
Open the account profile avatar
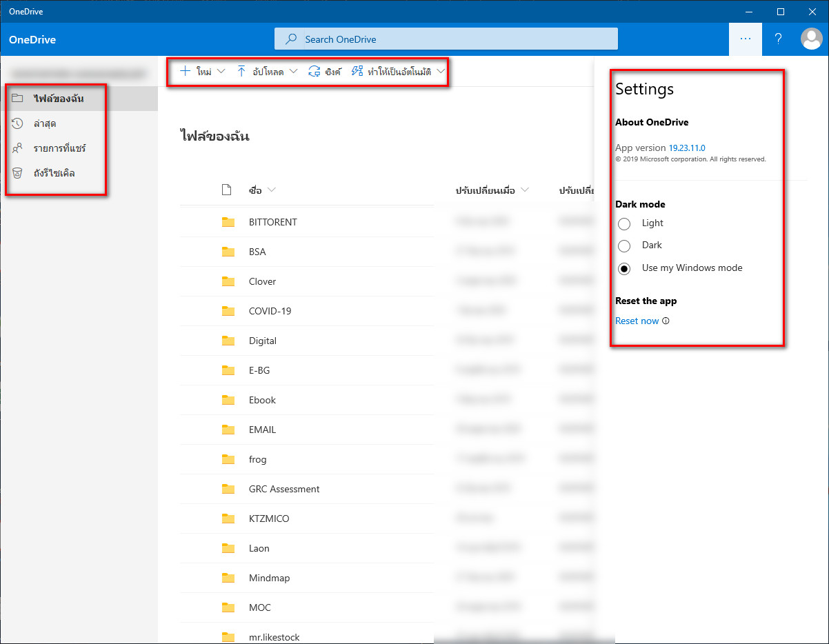pos(811,39)
